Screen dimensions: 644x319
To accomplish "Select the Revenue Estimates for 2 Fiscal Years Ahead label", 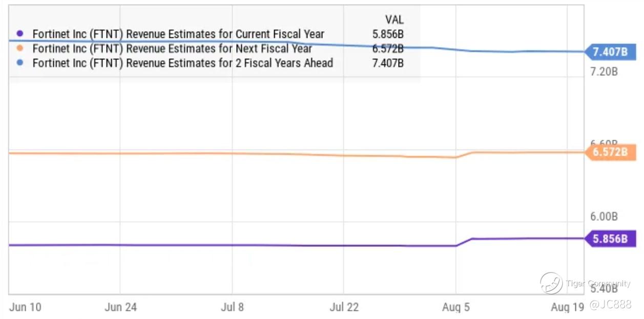I will click(x=183, y=63).
